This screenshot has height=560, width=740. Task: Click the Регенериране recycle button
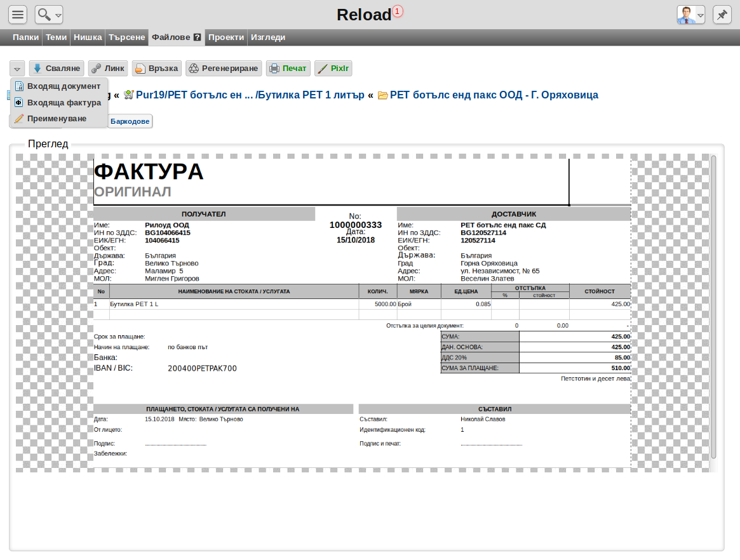click(224, 69)
